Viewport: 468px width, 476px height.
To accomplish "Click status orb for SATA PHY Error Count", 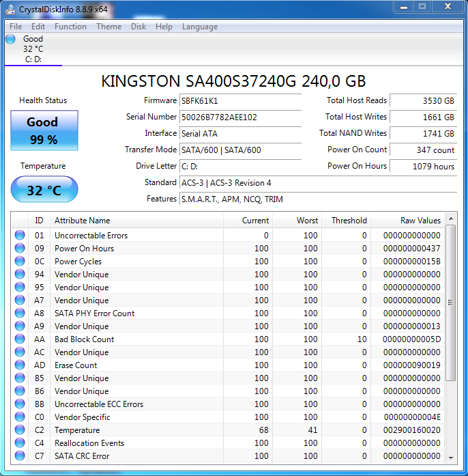I will click(20, 313).
